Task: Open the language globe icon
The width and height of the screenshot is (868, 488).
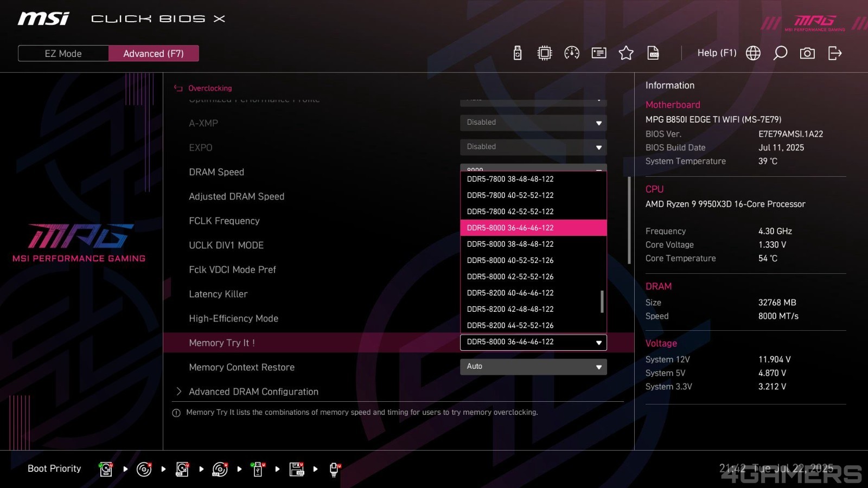Action: click(753, 53)
